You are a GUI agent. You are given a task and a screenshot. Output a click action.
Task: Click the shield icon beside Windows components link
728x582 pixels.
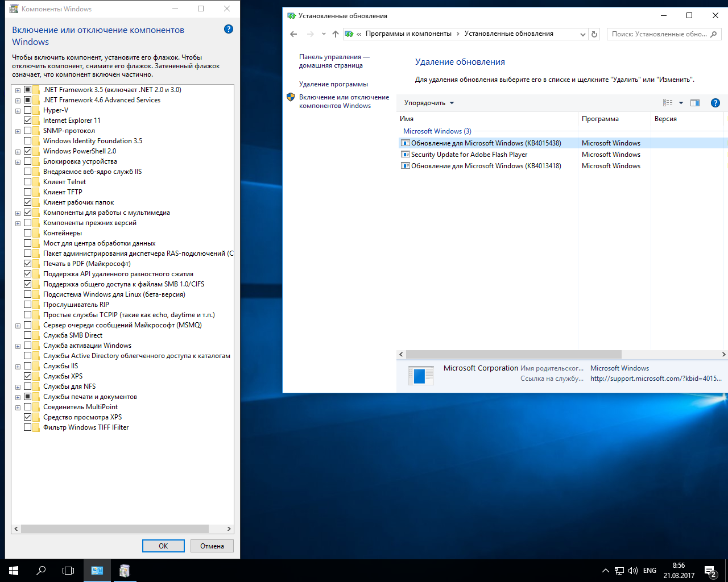(x=291, y=97)
